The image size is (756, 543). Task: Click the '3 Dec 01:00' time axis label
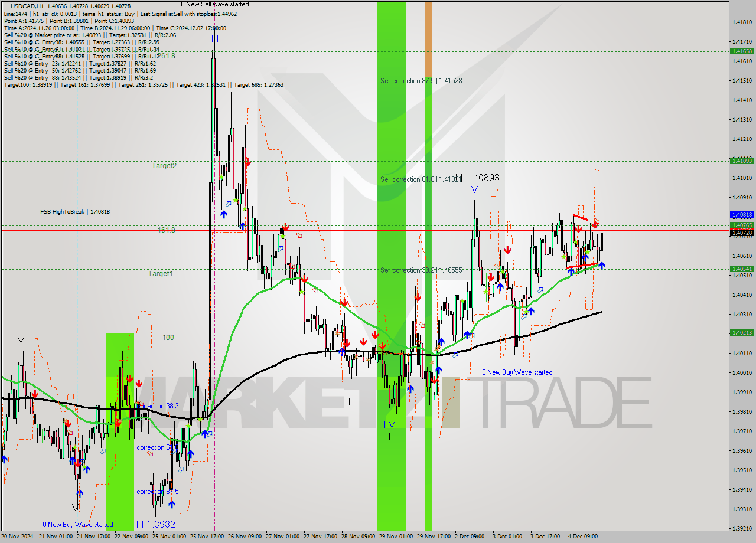tap(508, 537)
